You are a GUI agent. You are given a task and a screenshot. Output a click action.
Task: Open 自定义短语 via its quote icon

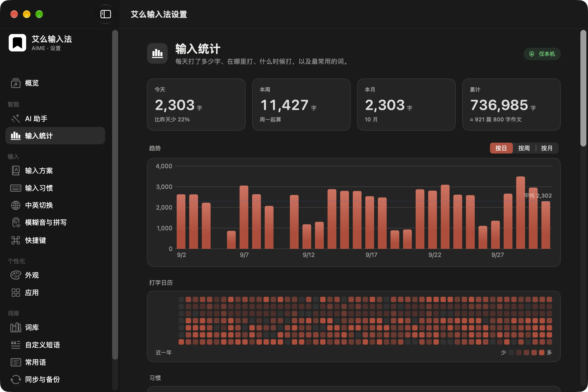coord(16,345)
